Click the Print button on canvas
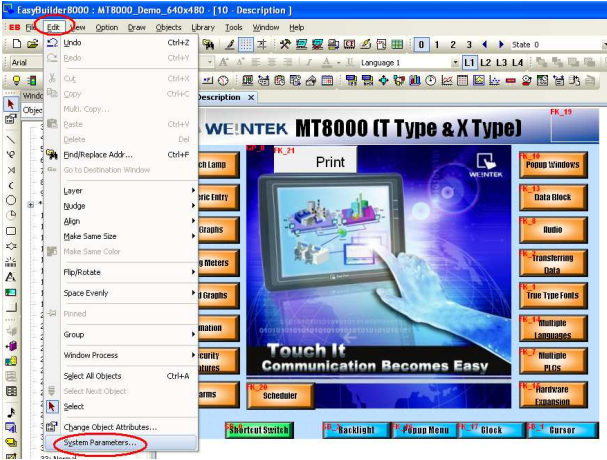This screenshot has width=607, height=460. click(315, 161)
